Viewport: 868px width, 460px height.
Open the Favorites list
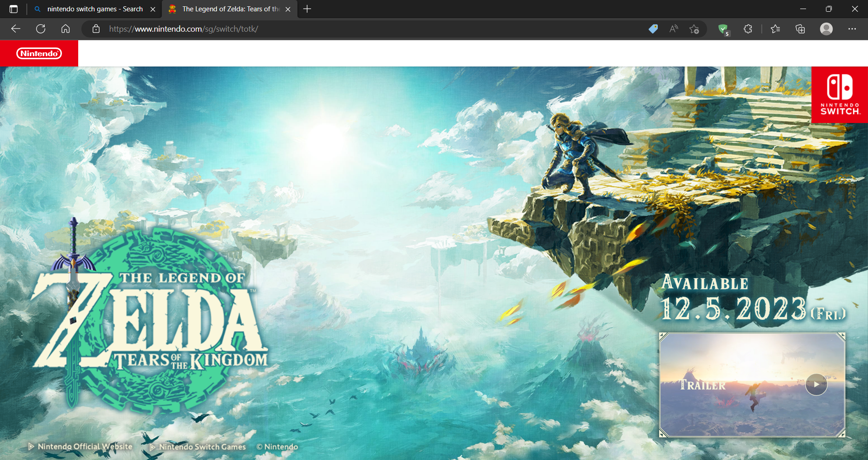(775, 29)
